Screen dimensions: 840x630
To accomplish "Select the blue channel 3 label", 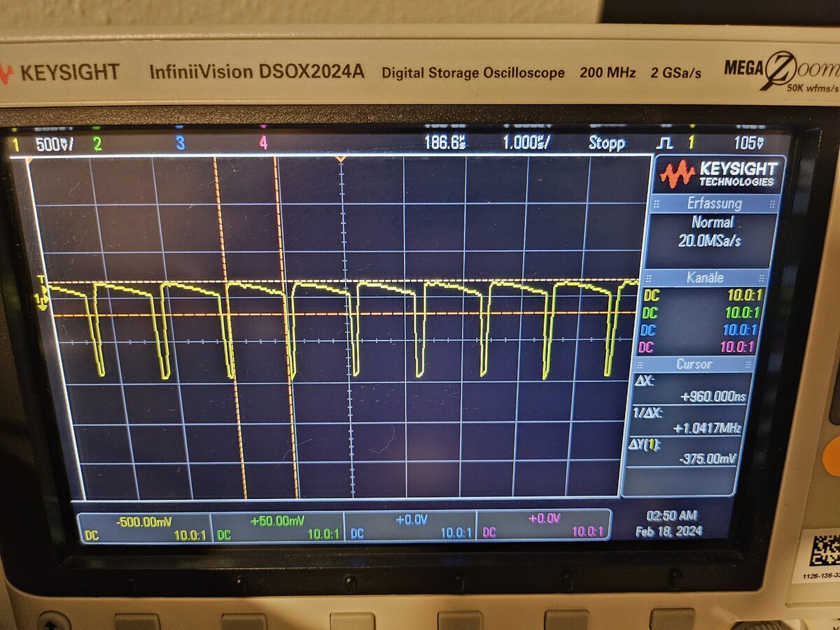I will coord(180,143).
